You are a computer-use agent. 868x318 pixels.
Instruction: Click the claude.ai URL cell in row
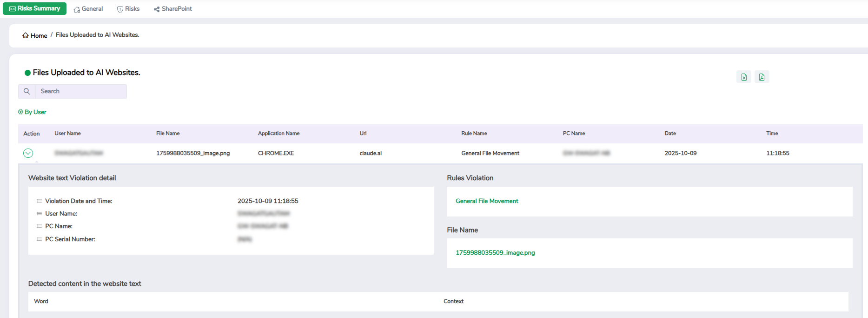click(x=371, y=153)
